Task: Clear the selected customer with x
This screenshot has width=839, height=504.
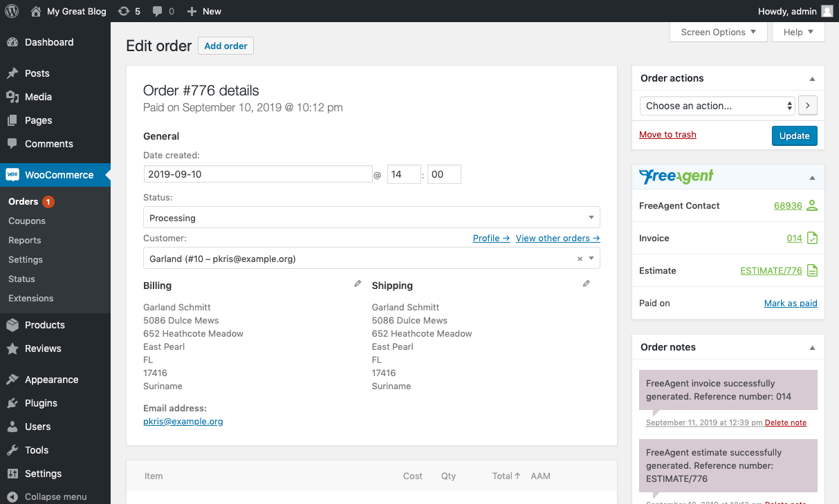Action: [580, 259]
